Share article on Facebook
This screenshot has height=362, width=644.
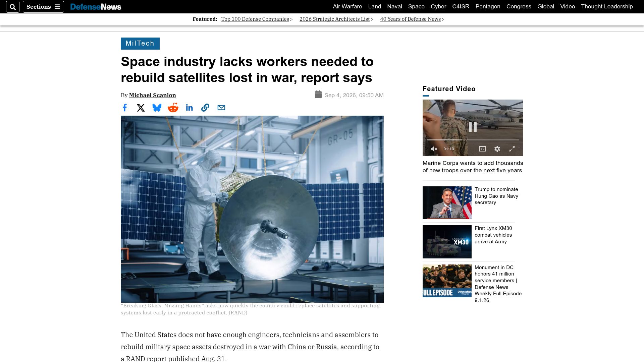(x=125, y=108)
